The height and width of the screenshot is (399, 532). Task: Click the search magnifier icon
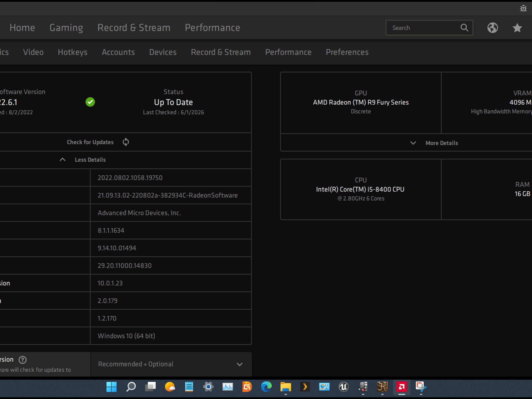tap(464, 28)
